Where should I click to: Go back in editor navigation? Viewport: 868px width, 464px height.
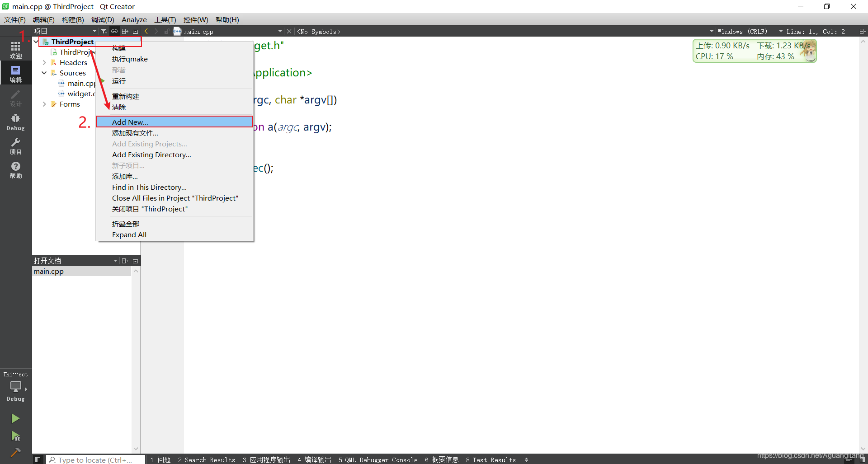click(146, 31)
